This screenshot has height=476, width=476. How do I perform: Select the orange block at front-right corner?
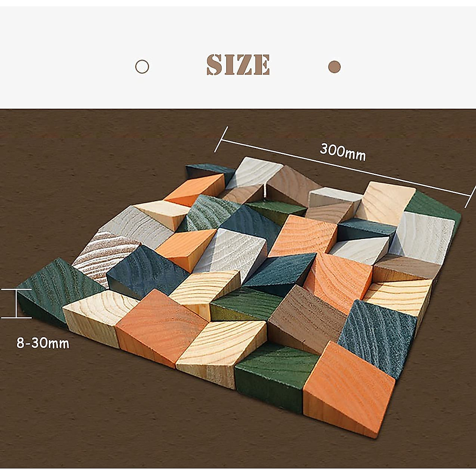point(349,389)
